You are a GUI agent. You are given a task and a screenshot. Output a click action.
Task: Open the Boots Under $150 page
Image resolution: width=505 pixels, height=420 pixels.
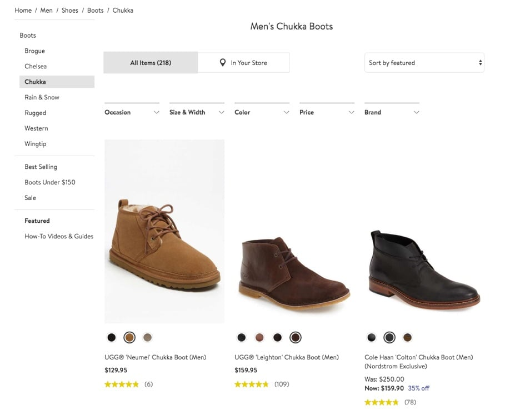coord(49,182)
